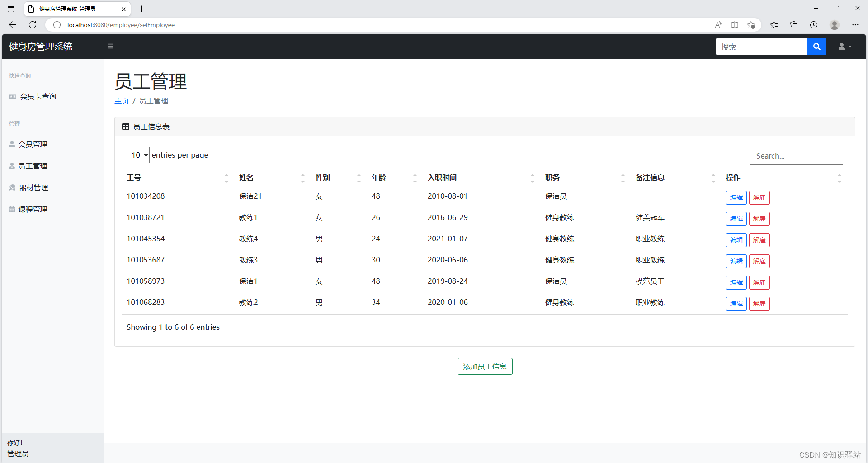Open 会员卡查询 from the sidebar
Image resolution: width=868 pixels, height=463 pixels.
[x=38, y=96]
